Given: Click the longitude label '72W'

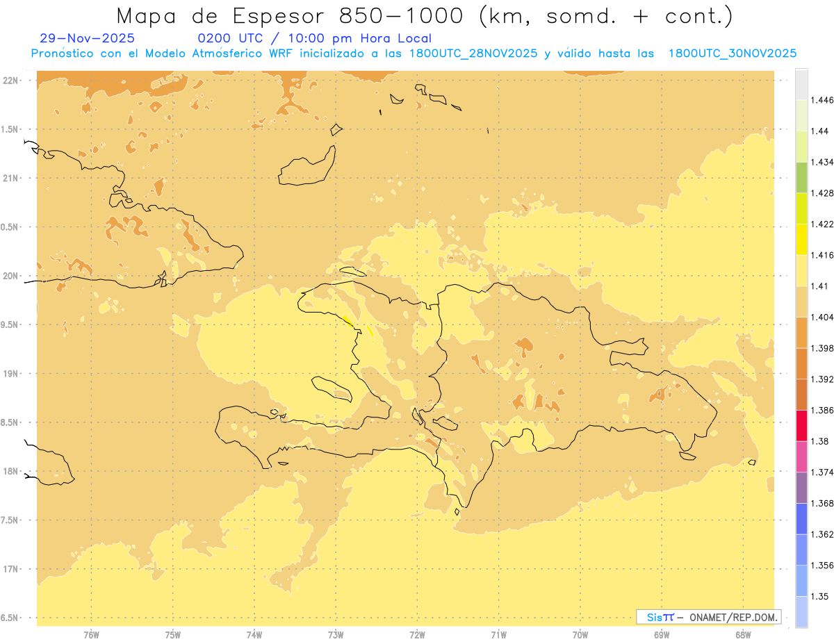Looking at the screenshot, I should (417, 635).
